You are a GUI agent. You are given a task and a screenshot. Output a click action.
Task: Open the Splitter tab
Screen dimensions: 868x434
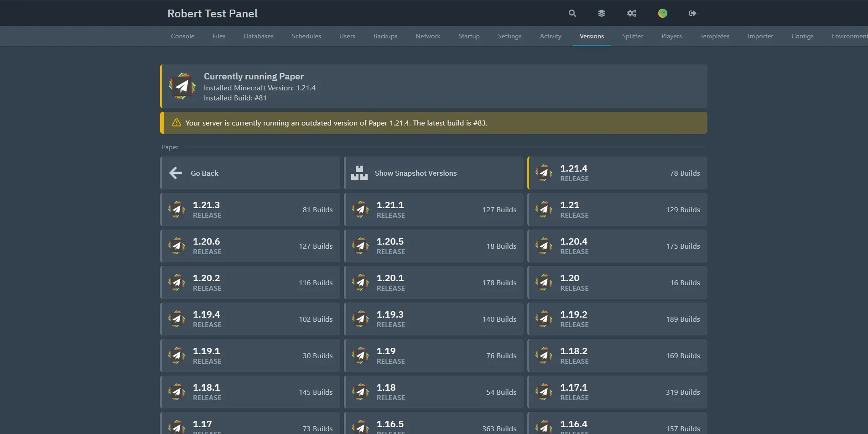pos(632,36)
